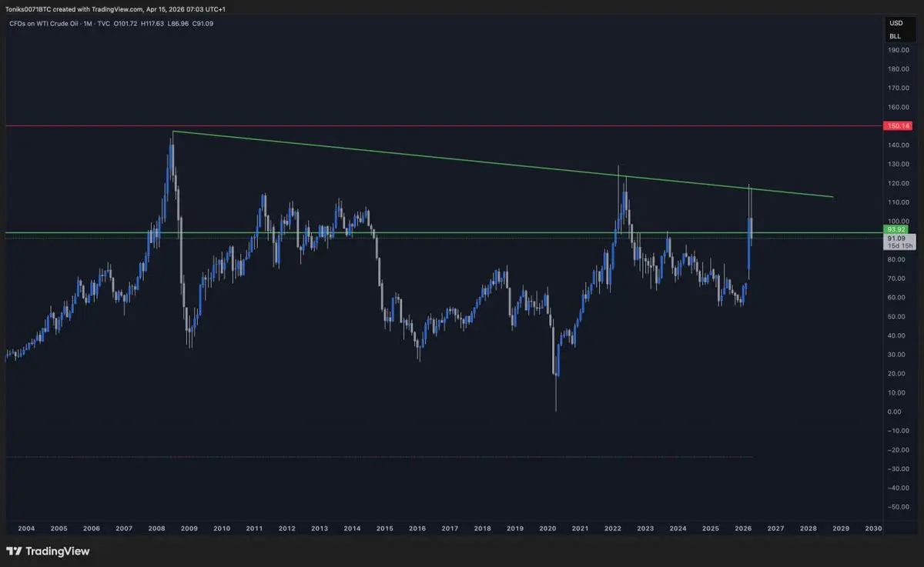Image resolution: width=924 pixels, height=567 pixels.
Task: Click the 2006 label on time axis
Action: pyautogui.click(x=92, y=529)
